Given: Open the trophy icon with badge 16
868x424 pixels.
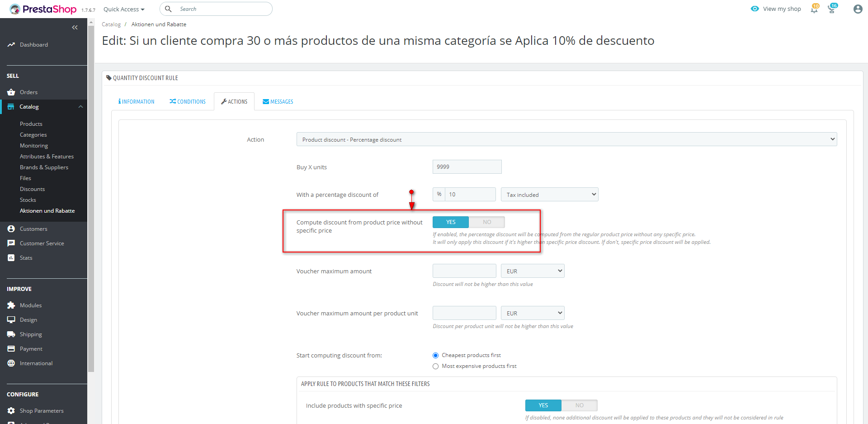Looking at the screenshot, I should (832, 9).
